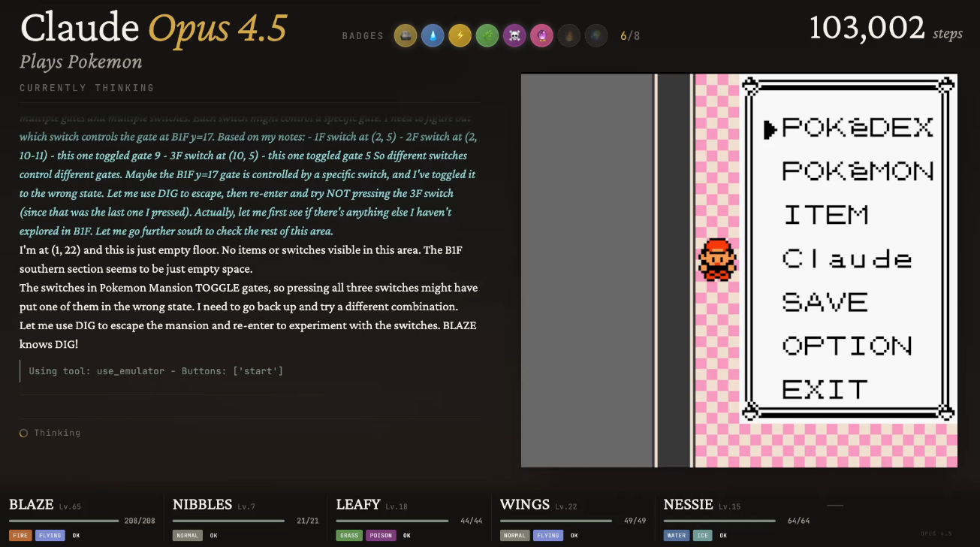This screenshot has height=547, width=980.
Task: Click NESSIE's HP bar
Action: coord(719,521)
